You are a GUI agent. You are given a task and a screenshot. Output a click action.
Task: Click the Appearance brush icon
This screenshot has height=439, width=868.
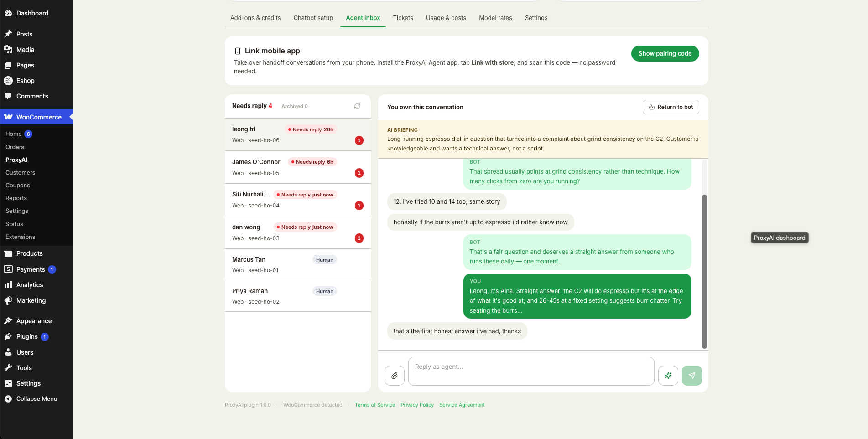(x=8, y=321)
